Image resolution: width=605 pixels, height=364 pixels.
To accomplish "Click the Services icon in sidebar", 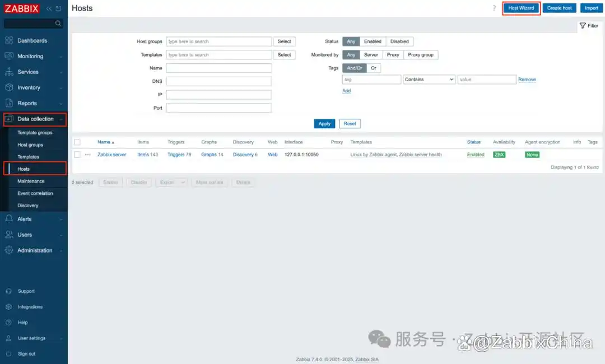I will tap(9, 72).
